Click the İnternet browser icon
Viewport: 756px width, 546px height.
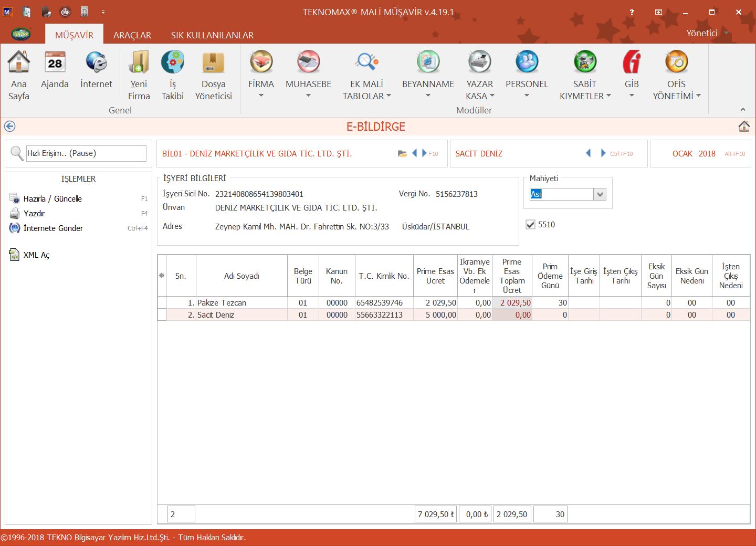click(x=96, y=63)
